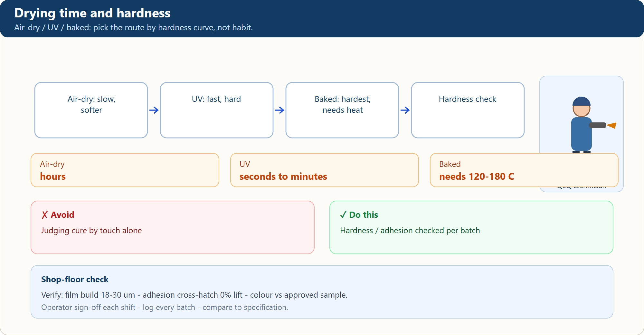Select the "UV: fast, hard" flow box
The image size is (644, 335).
pos(217,110)
